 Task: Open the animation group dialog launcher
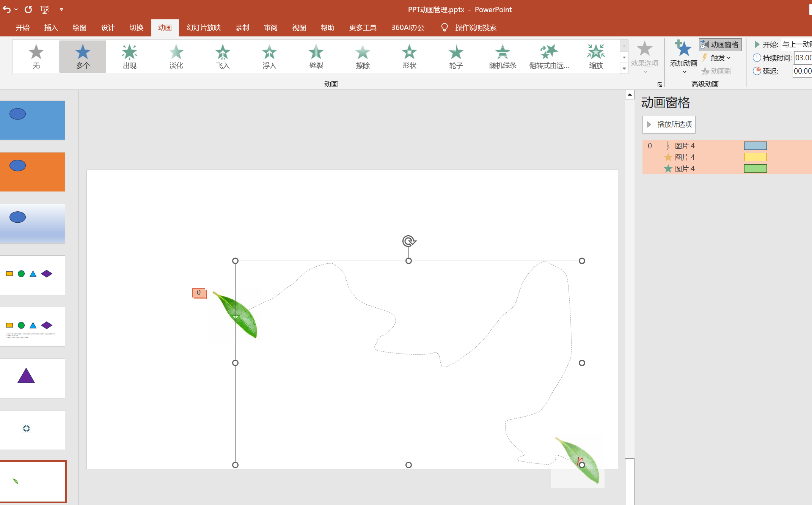point(660,85)
